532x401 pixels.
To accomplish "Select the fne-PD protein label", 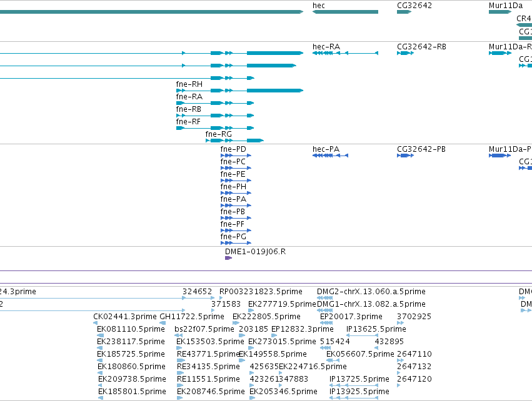I will 233,149.
